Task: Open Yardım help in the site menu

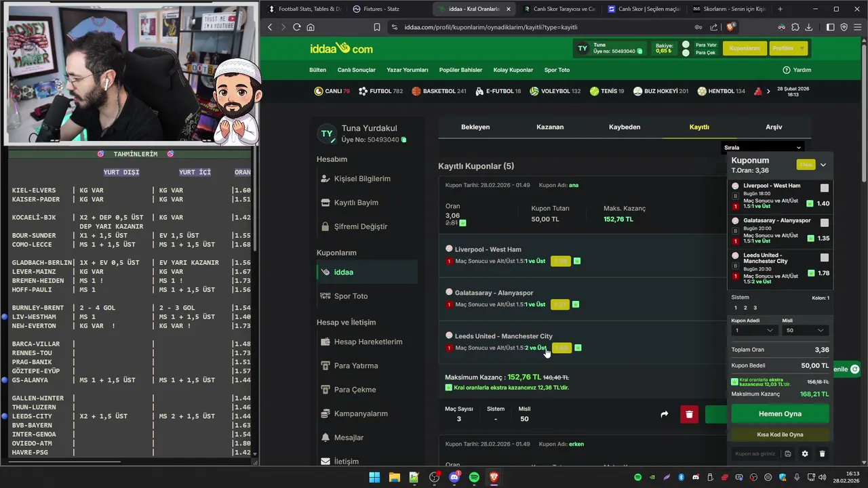Action: click(797, 70)
